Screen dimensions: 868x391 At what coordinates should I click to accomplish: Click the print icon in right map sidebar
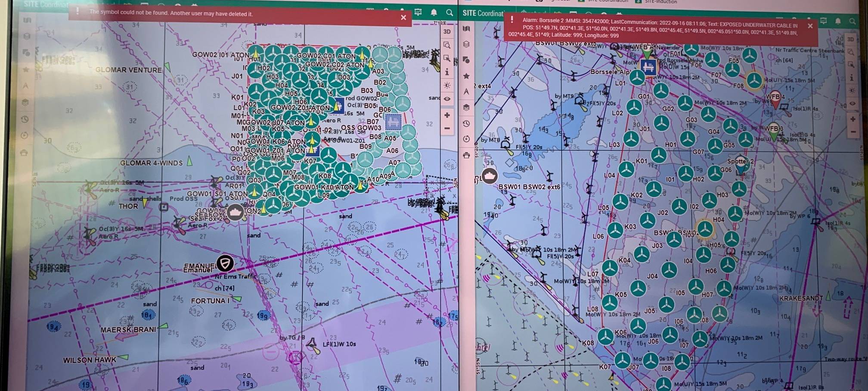point(466,155)
